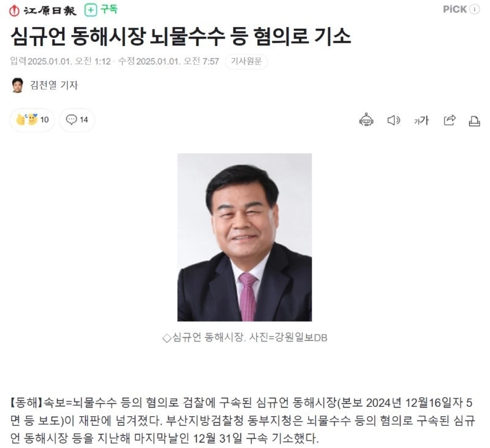Click the emoji reactions button showing 10

pos(32,120)
